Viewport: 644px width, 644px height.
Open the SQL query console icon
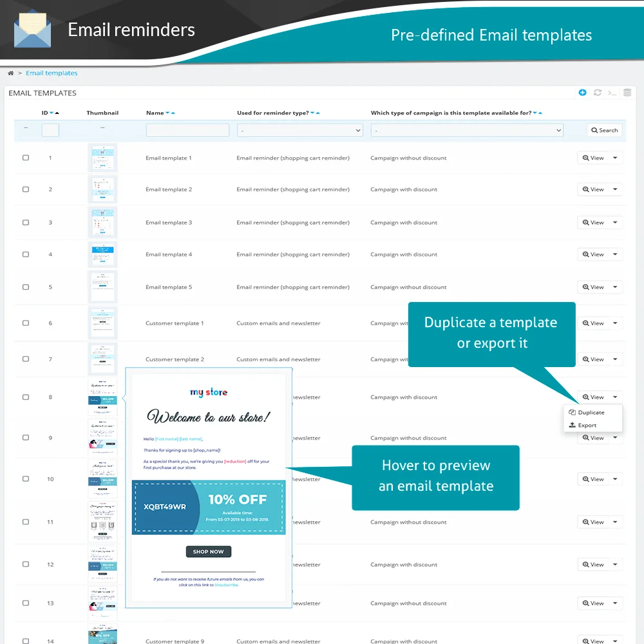[x=612, y=92]
